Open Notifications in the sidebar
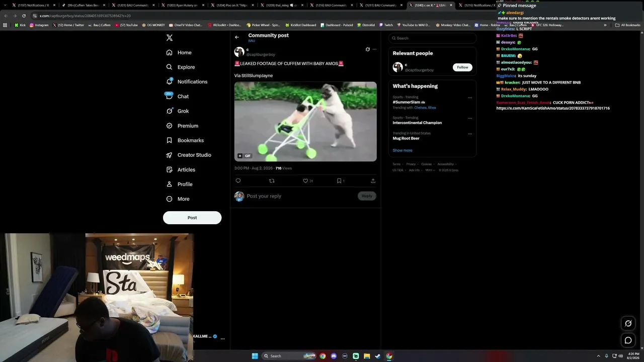The height and width of the screenshot is (362, 644). click(x=187, y=81)
